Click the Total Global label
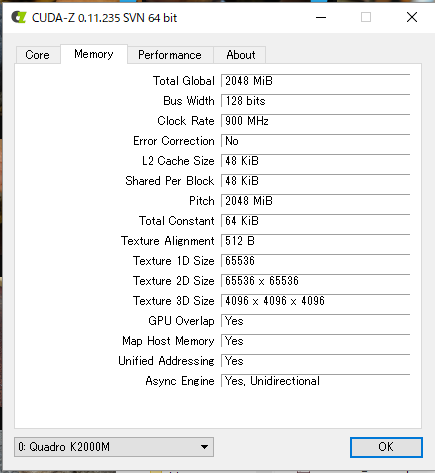 click(184, 81)
